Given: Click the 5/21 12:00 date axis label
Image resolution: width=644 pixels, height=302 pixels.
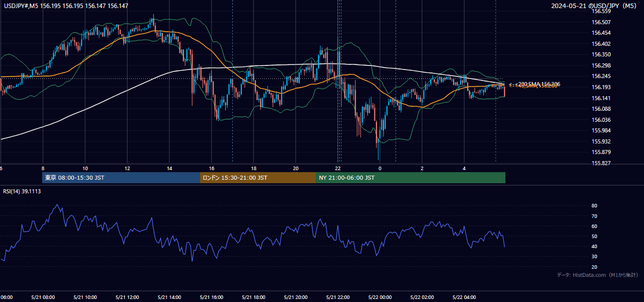Looking at the screenshot, I should (127, 297).
